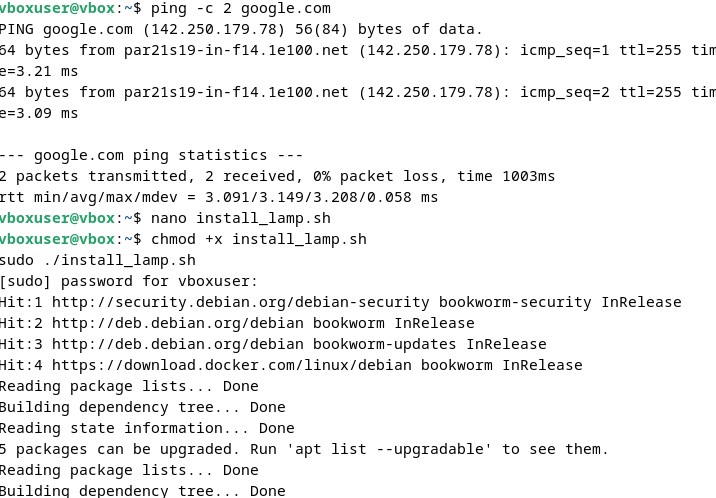Click the 'PING google.com' header line

tap(240, 29)
